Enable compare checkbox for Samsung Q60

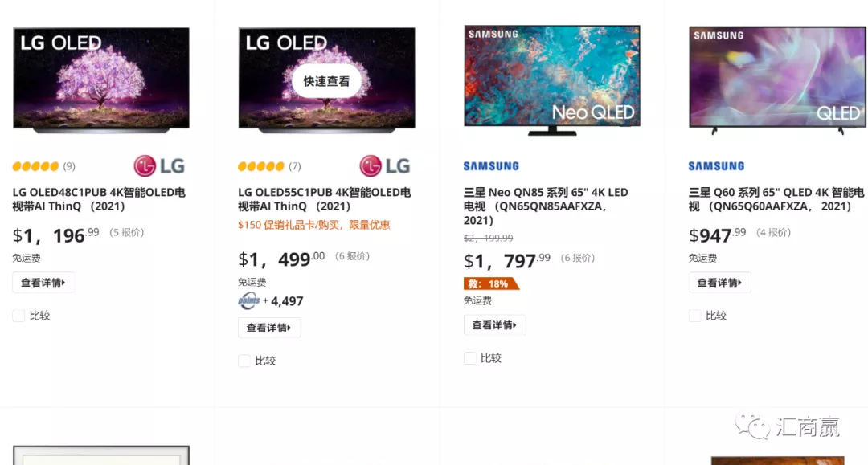click(x=695, y=316)
